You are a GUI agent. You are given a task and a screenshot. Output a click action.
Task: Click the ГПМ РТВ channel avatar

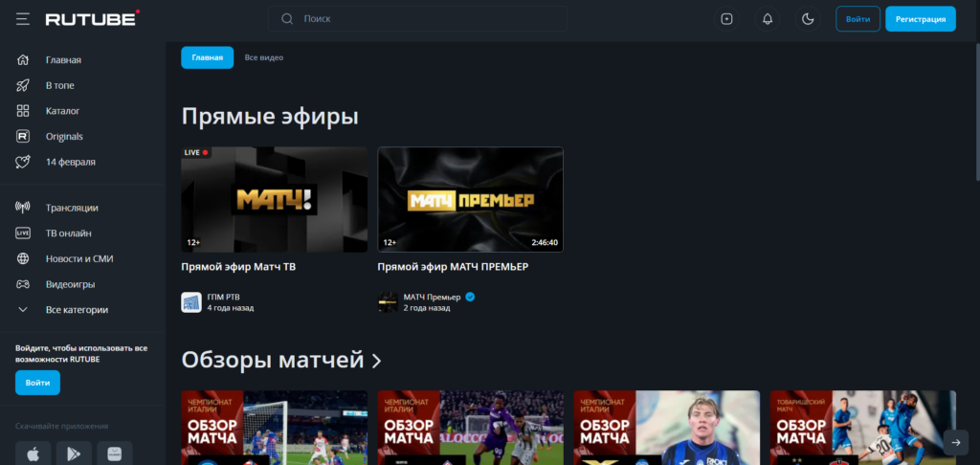191,302
